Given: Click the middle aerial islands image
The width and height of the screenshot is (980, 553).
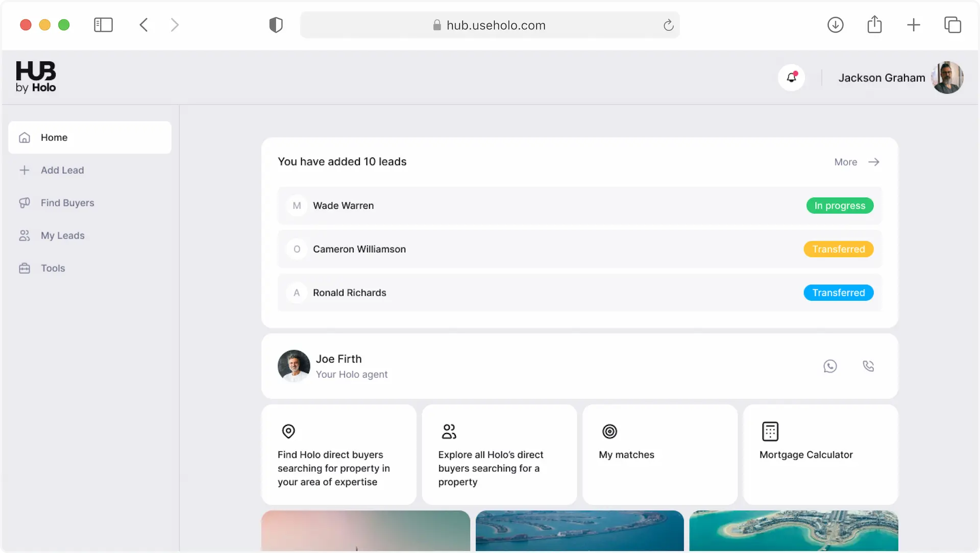Looking at the screenshot, I should point(579,531).
